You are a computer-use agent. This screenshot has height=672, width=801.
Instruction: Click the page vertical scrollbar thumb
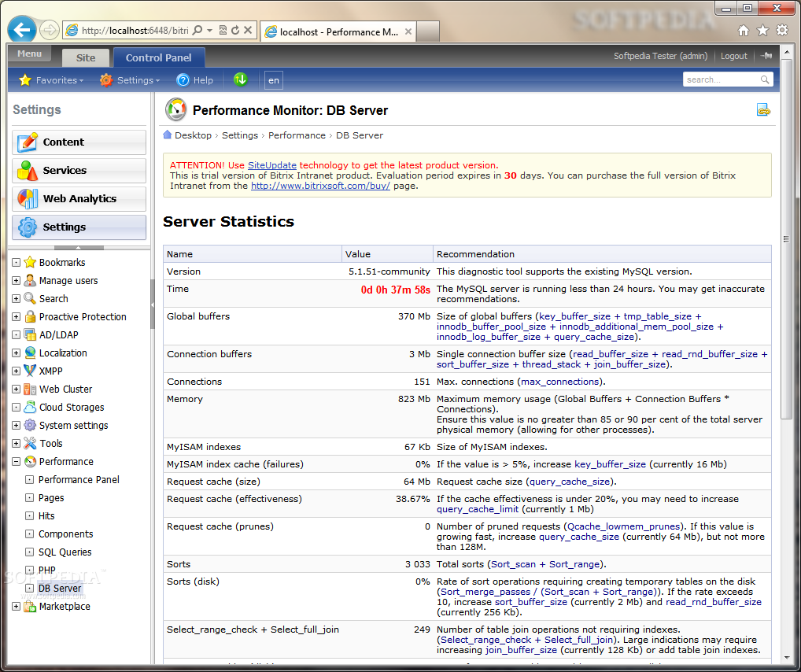point(787,238)
